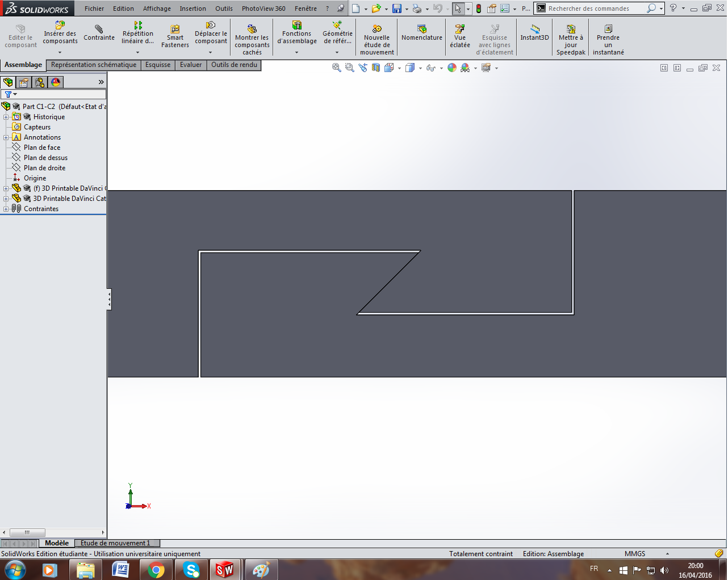
Task: Click the Rechercher des commandes search field
Action: point(596,9)
